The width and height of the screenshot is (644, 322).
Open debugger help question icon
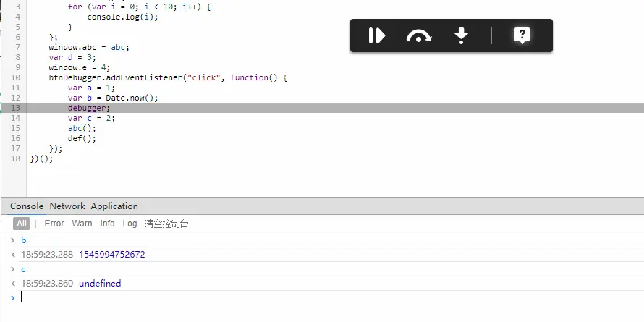click(522, 35)
